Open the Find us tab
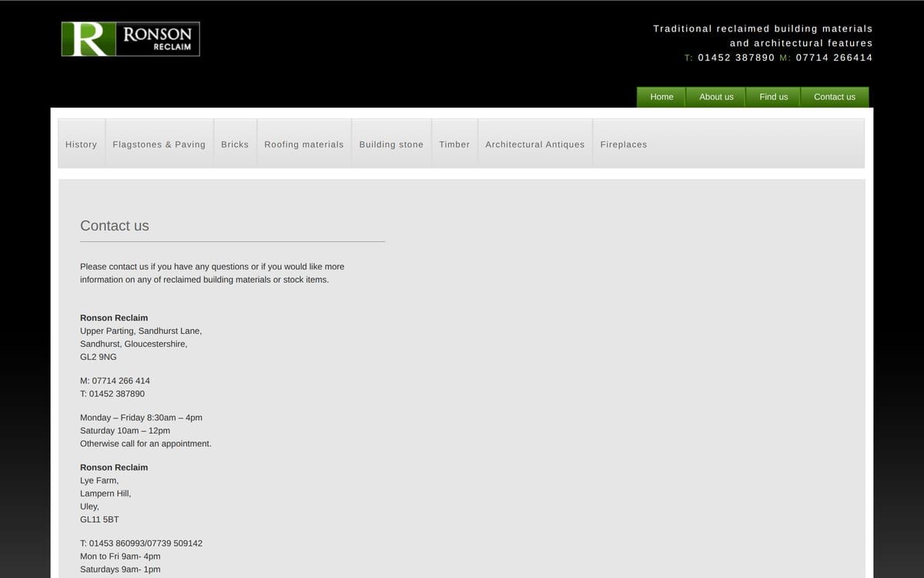This screenshot has width=924, height=578. [773, 97]
